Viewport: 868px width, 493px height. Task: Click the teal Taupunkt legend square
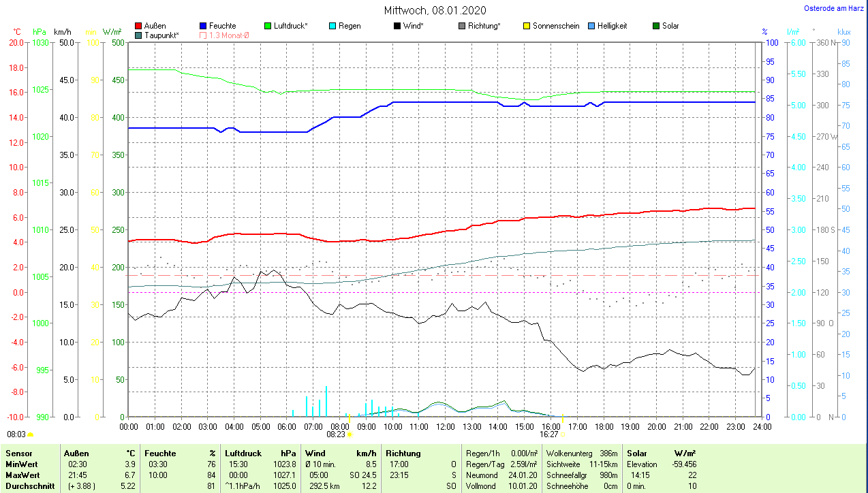(139, 35)
